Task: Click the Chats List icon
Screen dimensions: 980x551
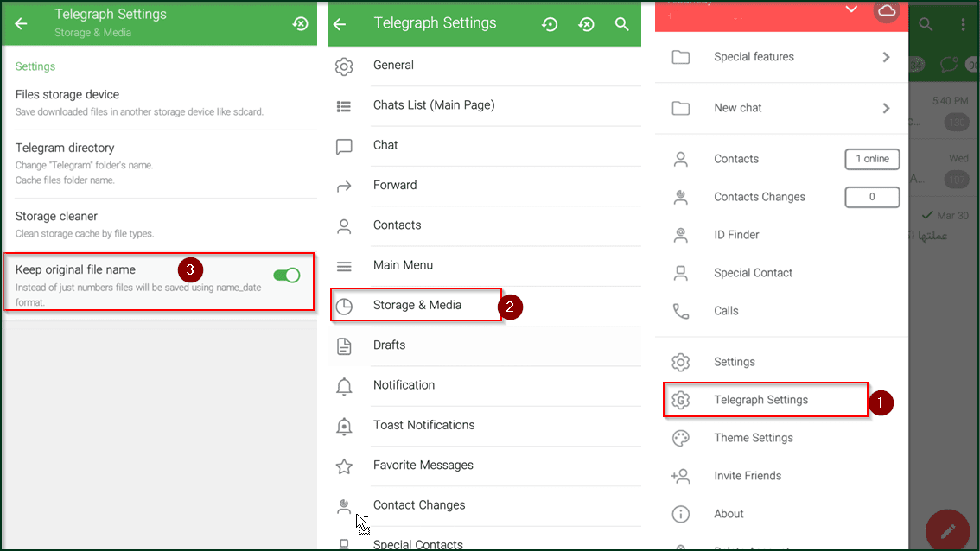Action: pos(344,106)
